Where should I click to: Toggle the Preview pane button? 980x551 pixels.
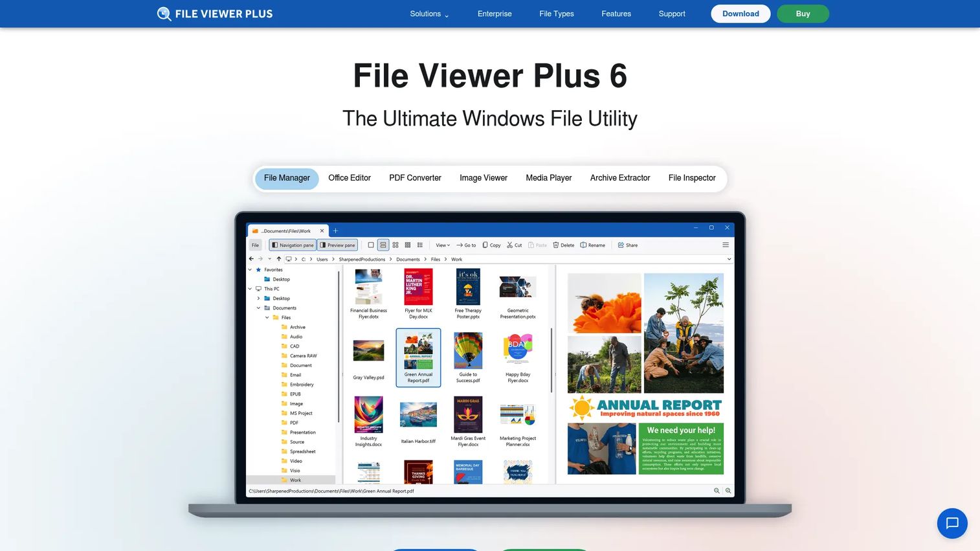[337, 245]
